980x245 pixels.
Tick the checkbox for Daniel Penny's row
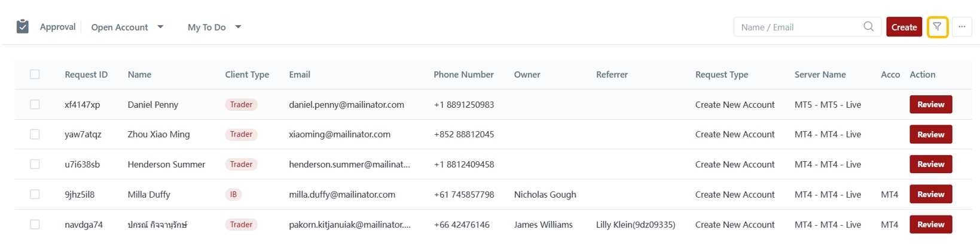[x=35, y=104]
